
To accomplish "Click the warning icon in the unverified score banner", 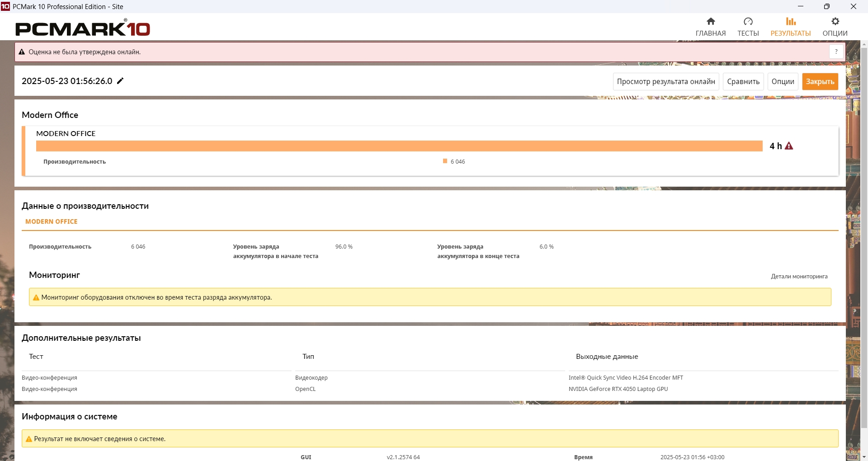I will (22, 52).
